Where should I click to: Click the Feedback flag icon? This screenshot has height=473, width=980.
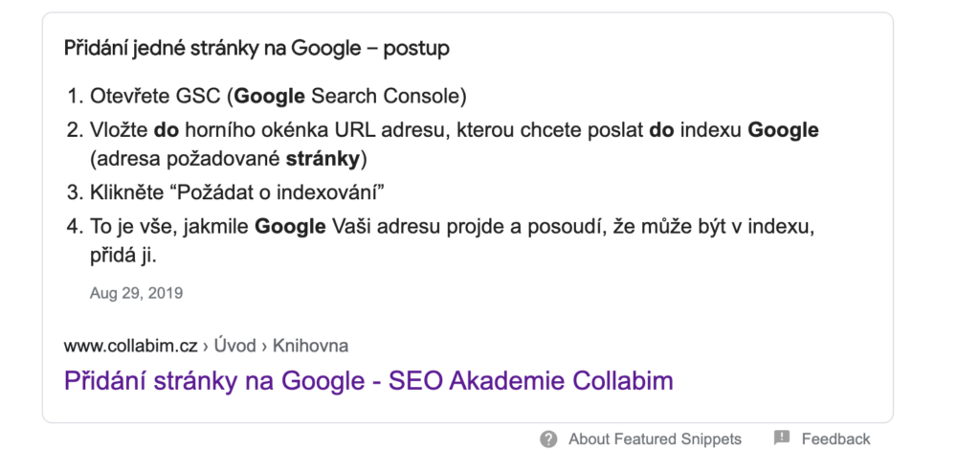(x=782, y=438)
